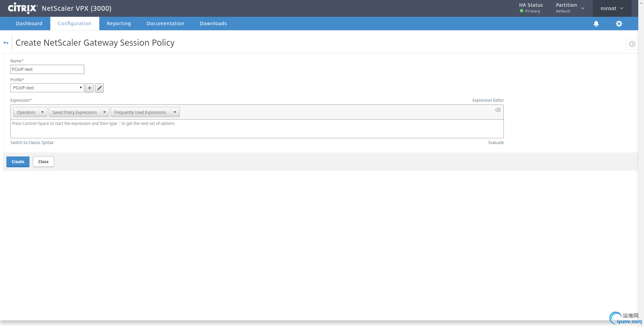Open the Downloads tab
Viewport: 644px width, 327px height.
coord(213,24)
